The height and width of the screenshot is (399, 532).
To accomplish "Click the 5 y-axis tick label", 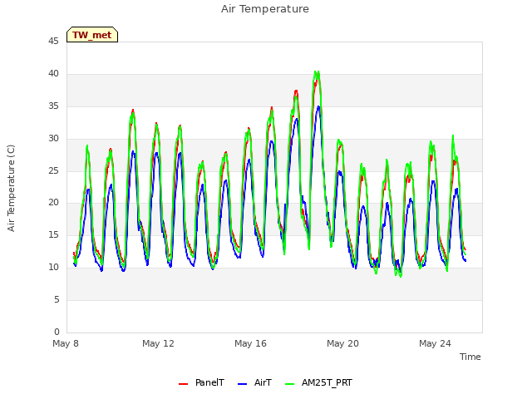I will click(57, 299).
